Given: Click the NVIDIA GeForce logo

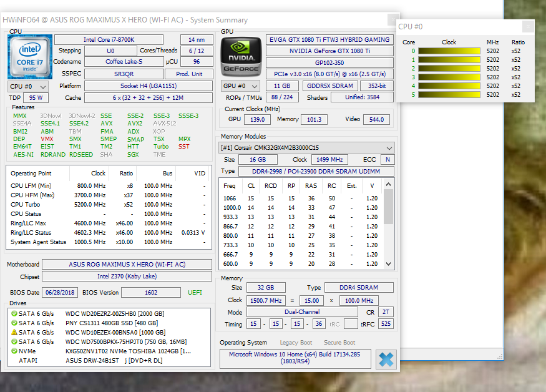Looking at the screenshot, I should 241,57.
